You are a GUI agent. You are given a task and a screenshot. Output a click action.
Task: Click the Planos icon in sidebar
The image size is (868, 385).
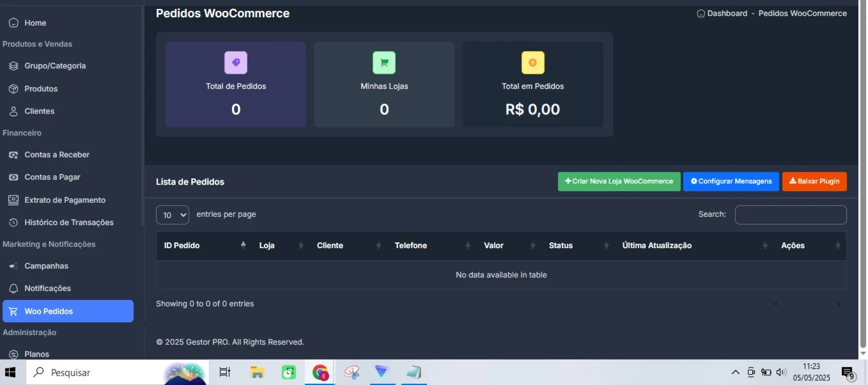pyautogui.click(x=13, y=354)
